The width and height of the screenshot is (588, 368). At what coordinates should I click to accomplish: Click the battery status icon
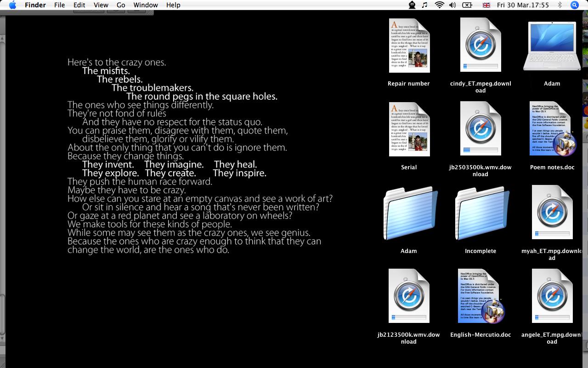(467, 5)
